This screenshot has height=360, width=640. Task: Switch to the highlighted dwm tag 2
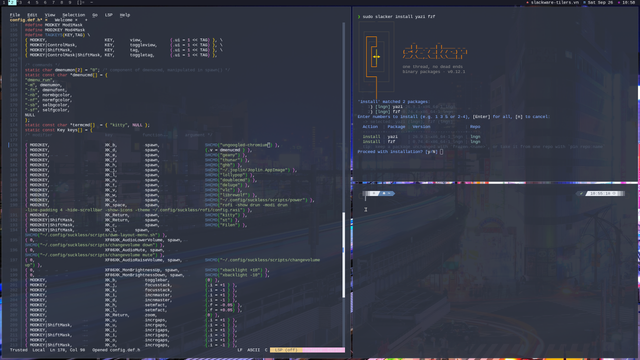[12, 2]
